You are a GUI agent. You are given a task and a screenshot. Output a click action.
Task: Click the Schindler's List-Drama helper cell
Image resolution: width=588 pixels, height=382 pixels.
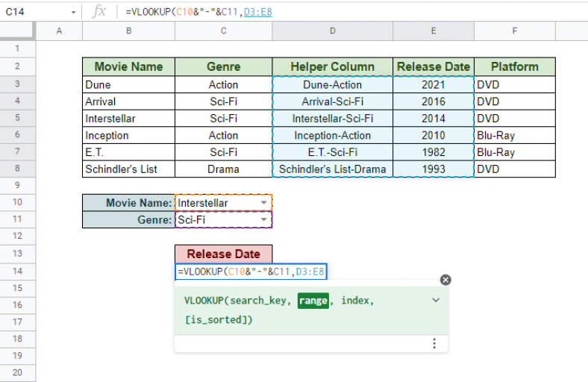click(333, 169)
